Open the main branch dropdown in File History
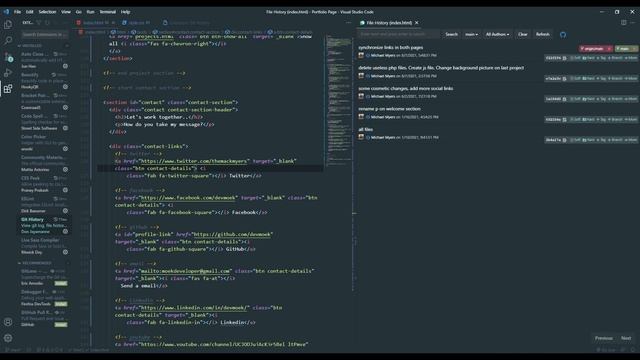 click(471, 34)
